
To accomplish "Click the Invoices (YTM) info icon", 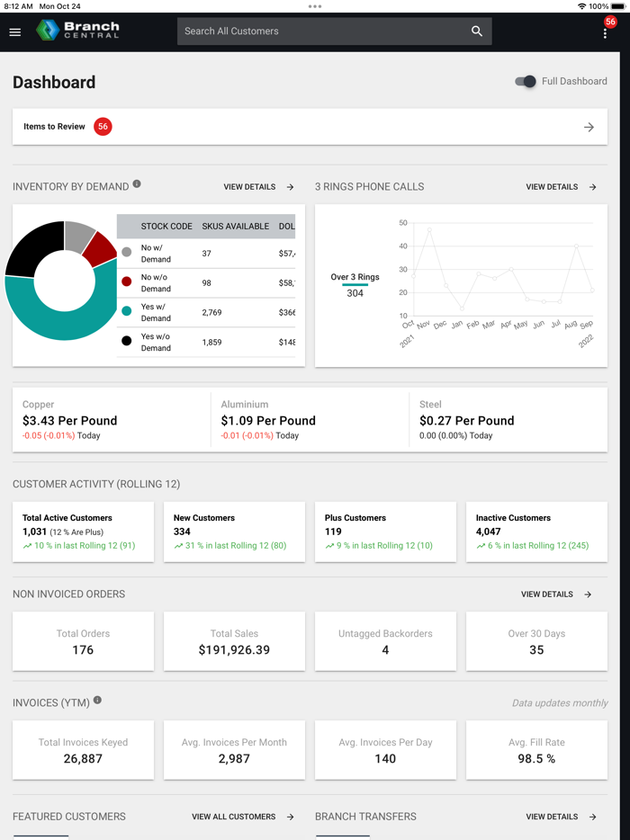I will 97,700.
